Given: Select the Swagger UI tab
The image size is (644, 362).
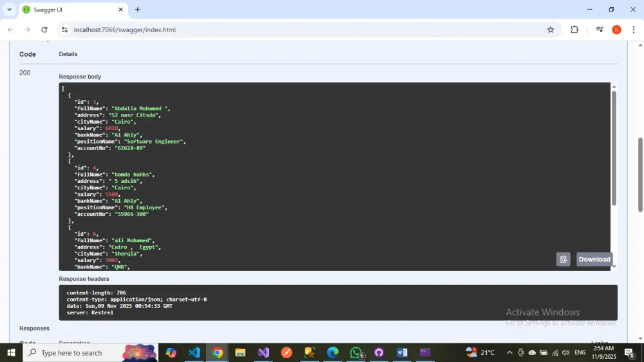Looking at the screenshot, I should [73, 10].
